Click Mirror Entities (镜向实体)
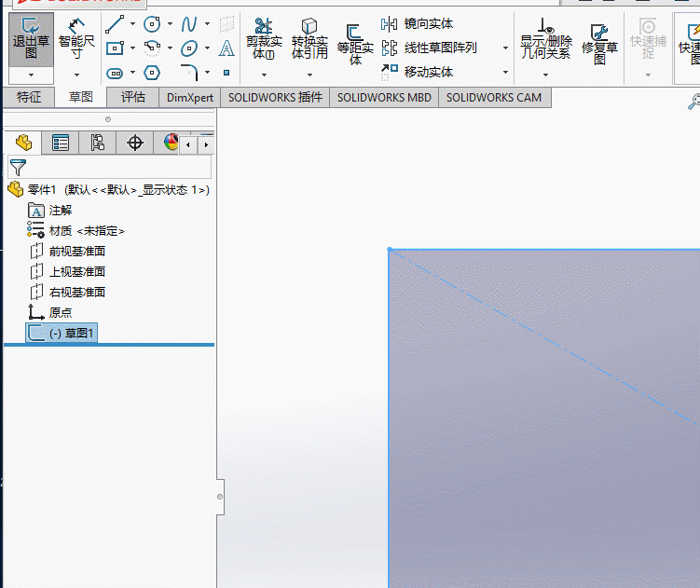This screenshot has width=700, height=588. (x=417, y=23)
